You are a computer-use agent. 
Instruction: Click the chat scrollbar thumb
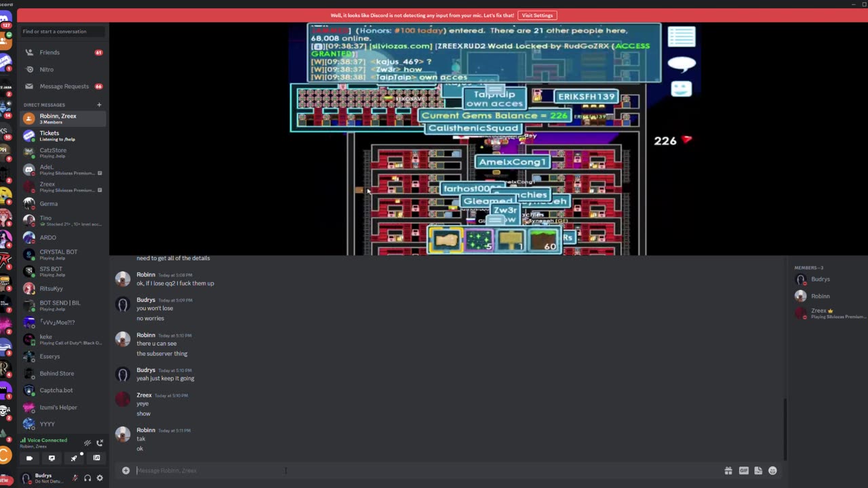(x=785, y=428)
